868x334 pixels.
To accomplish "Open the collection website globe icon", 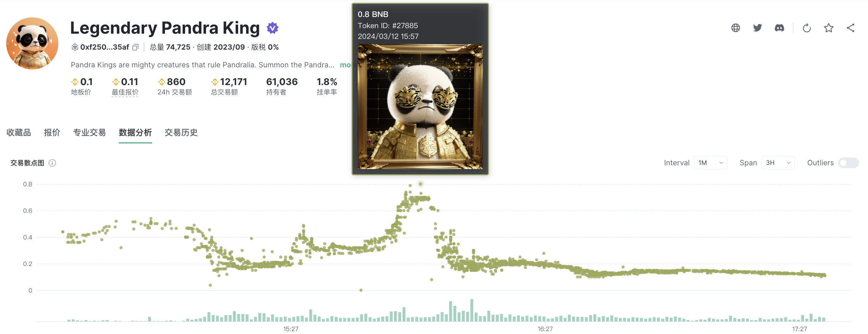I will pyautogui.click(x=735, y=28).
